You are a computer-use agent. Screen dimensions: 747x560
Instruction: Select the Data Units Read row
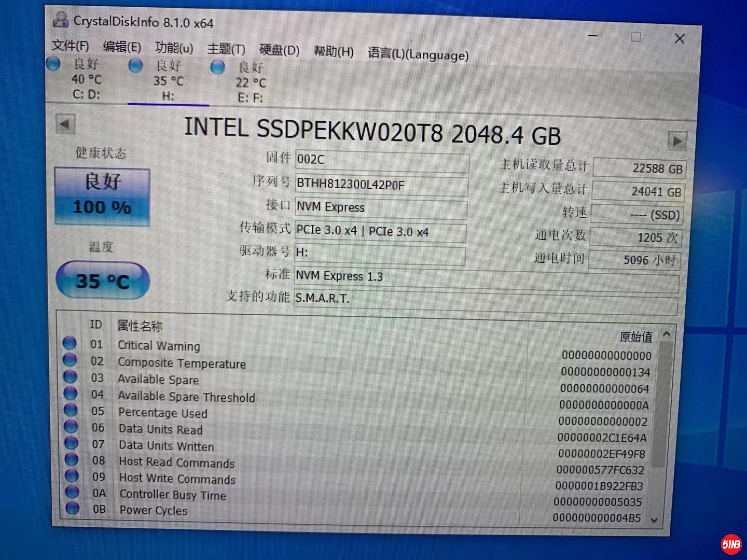point(358,433)
